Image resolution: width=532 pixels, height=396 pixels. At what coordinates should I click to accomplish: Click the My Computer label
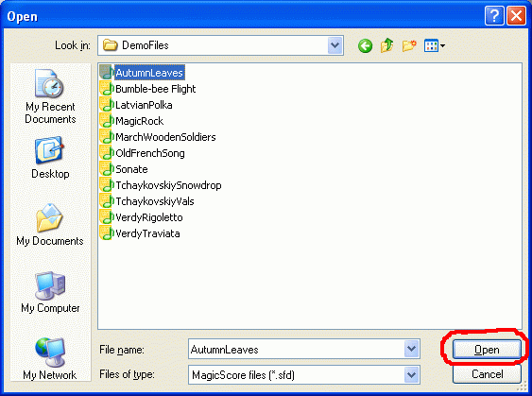click(x=50, y=308)
